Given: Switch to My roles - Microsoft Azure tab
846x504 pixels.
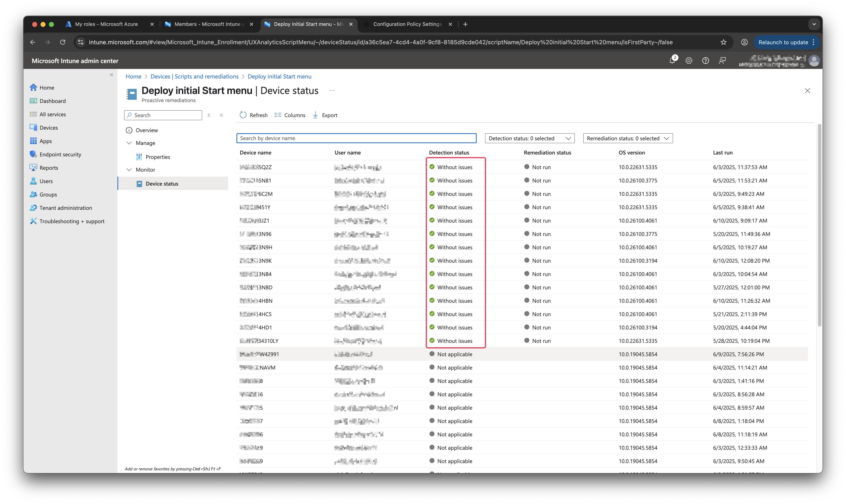Looking at the screenshot, I should click(106, 24).
